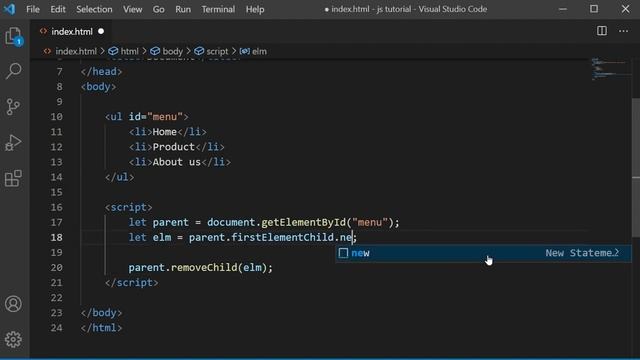The height and width of the screenshot is (360, 640).
Task: Accept the 'new' autocomplete suggestion
Action: [x=483, y=253]
